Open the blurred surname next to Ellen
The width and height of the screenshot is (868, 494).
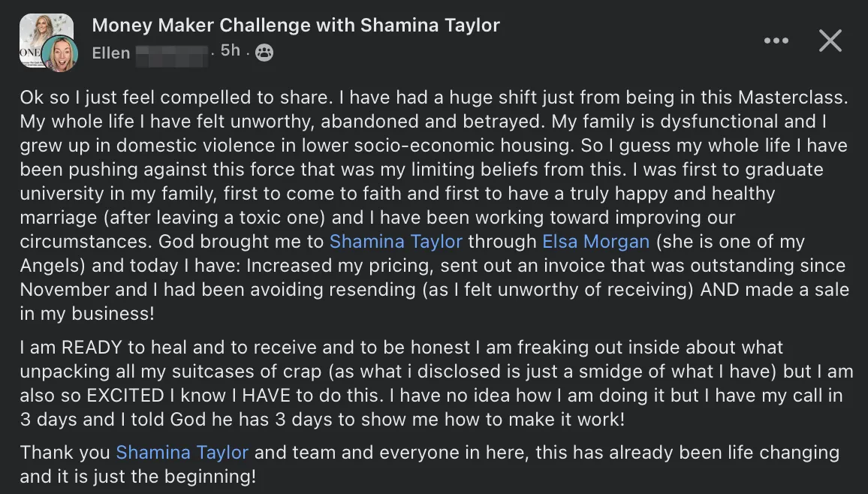click(171, 53)
